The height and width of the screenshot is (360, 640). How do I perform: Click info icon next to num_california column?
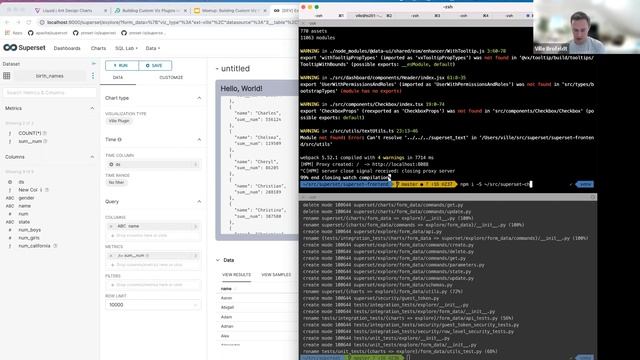tap(55, 246)
